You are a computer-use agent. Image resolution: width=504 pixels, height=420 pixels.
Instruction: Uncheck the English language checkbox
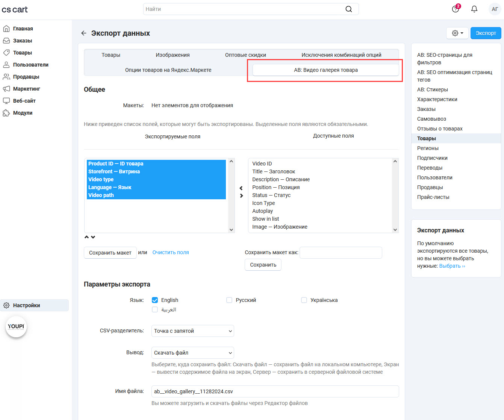155,300
